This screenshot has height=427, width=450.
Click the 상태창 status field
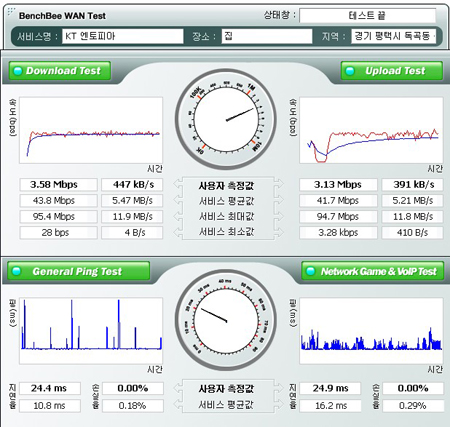367,16
